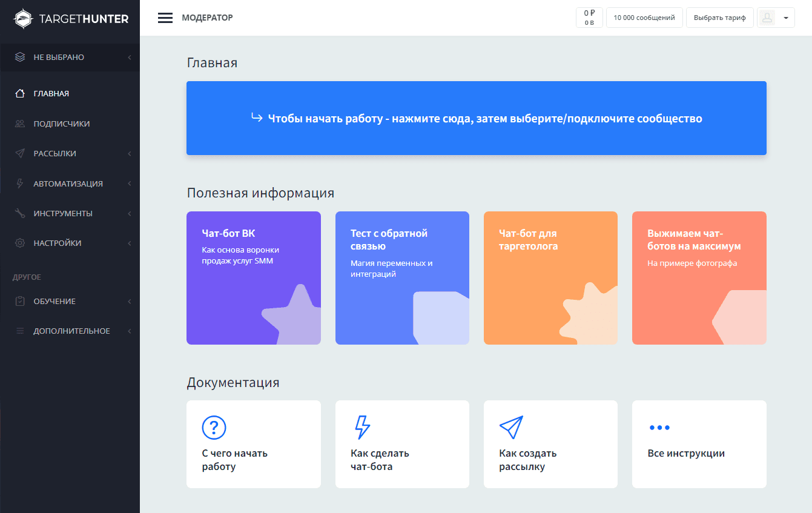
Task: Click the home icon beside Главная
Action: point(20,94)
